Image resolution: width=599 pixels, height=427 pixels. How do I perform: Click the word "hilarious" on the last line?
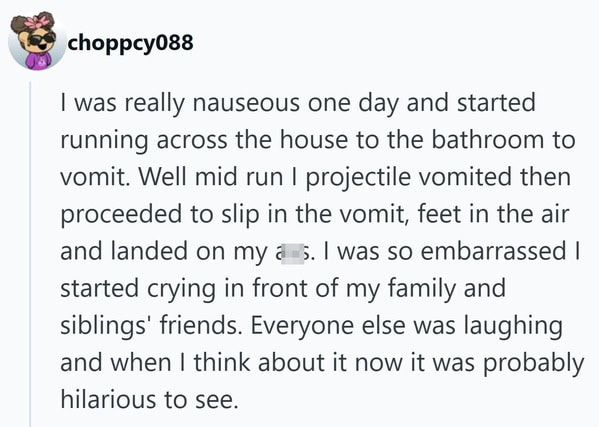[x=109, y=400]
